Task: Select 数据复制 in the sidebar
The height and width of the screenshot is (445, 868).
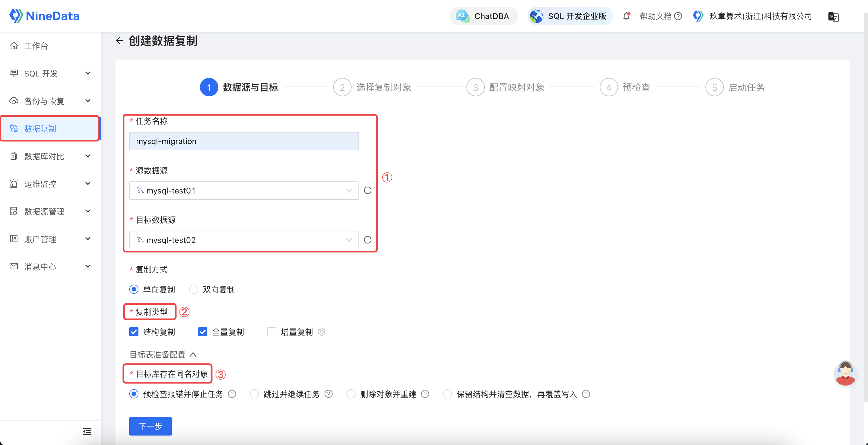Action: 50,128
